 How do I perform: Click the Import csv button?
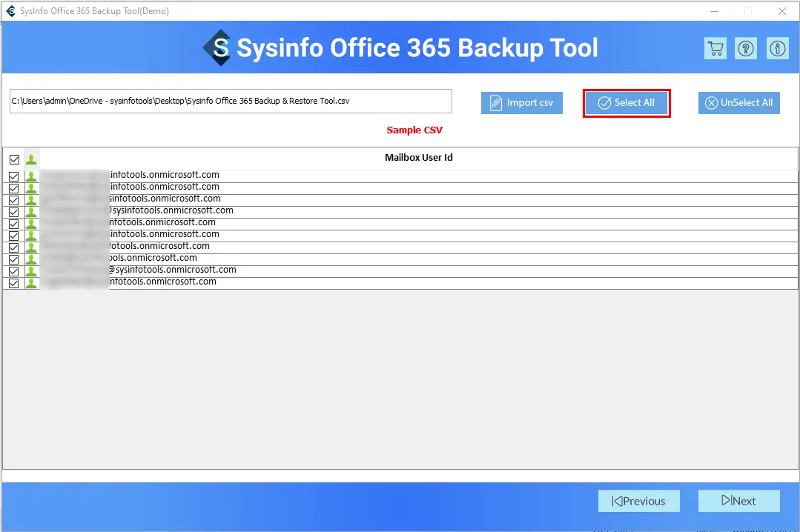pyautogui.click(x=521, y=103)
